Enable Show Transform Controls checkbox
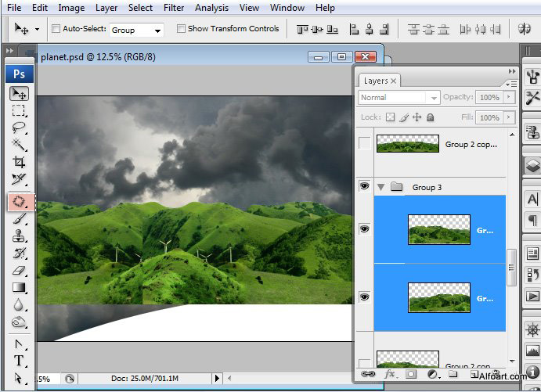Image resolution: width=541 pixels, height=392 pixels. (x=181, y=29)
